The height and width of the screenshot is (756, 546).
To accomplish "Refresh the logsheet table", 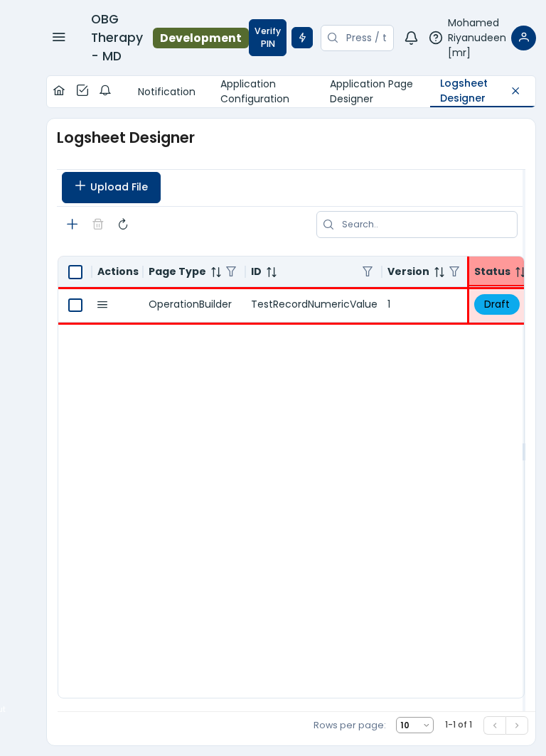I will (123, 225).
